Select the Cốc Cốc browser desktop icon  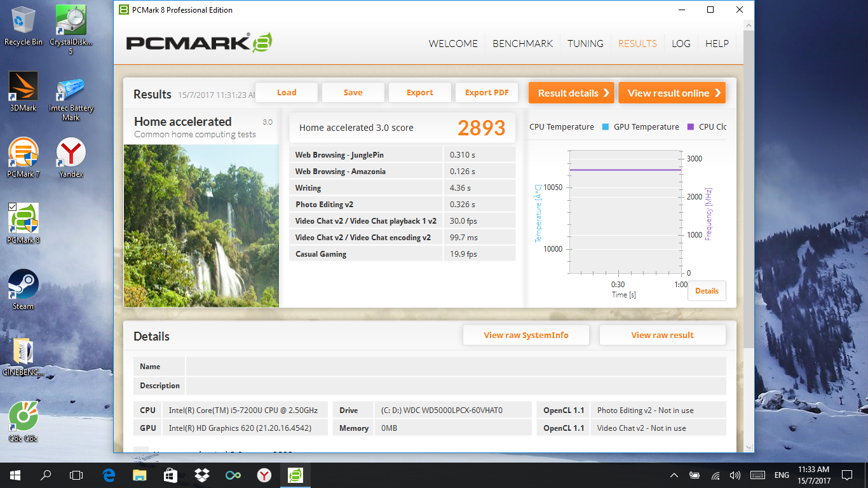(x=24, y=422)
